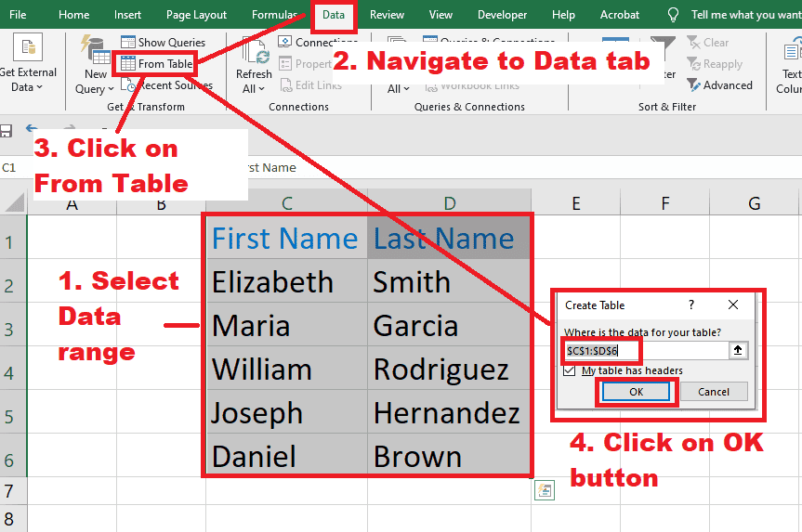The width and height of the screenshot is (802, 532).
Task: Switch to the View tab
Action: 440,15
